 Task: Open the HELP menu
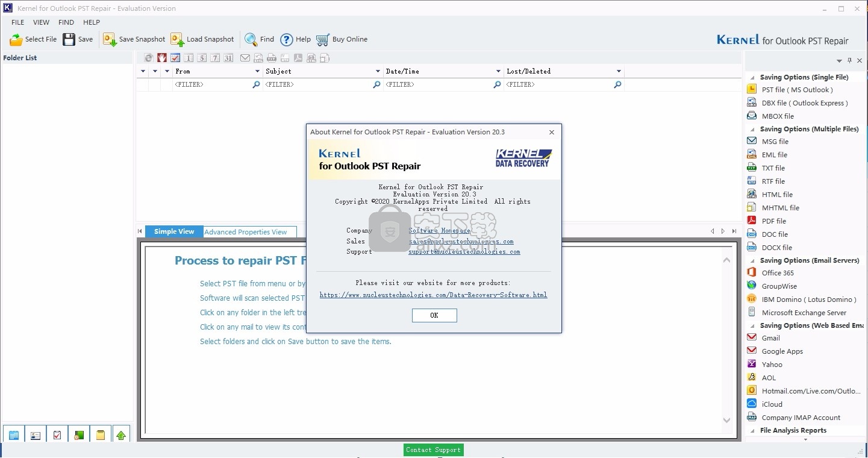coord(92,22)
